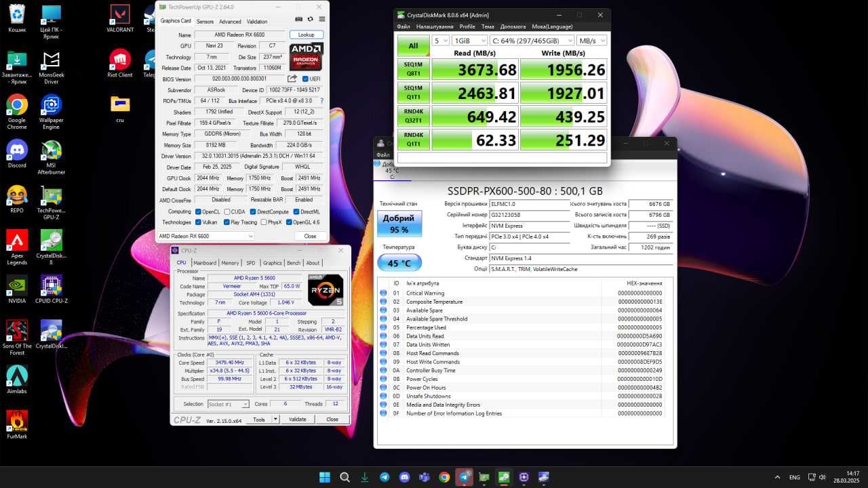Open REPO desktop shortcut
The image size is (868, 488).
click(x=17, y=199)
